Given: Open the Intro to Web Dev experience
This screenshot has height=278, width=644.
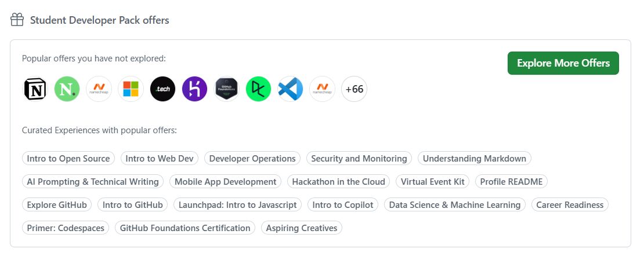Looking at the screenshot, I should point(160,158).
